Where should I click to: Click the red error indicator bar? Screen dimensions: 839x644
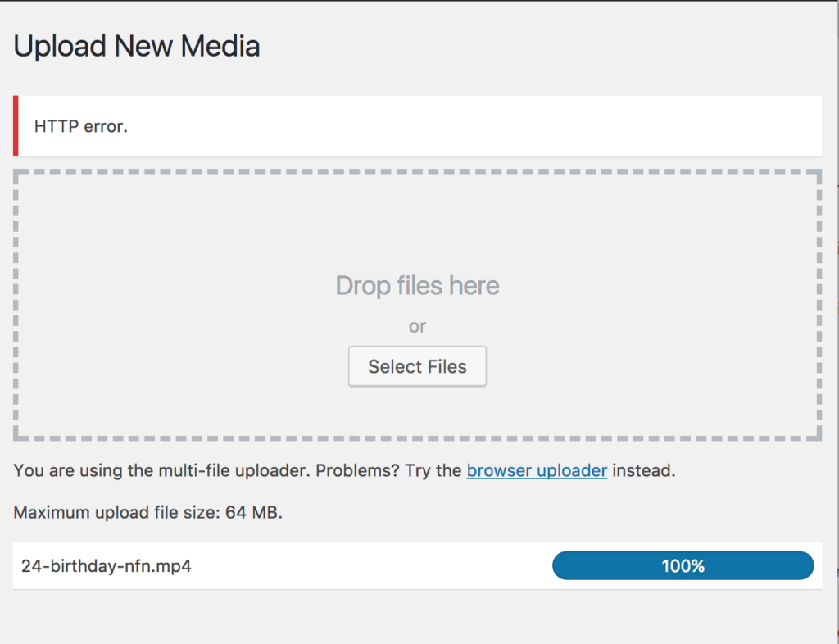point(15,125)
